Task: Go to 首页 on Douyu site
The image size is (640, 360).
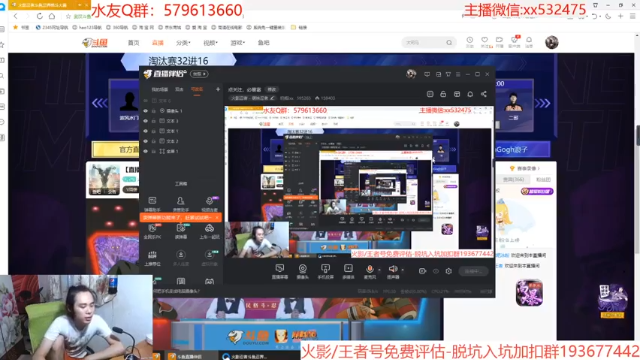Action: tap(133, 43)
